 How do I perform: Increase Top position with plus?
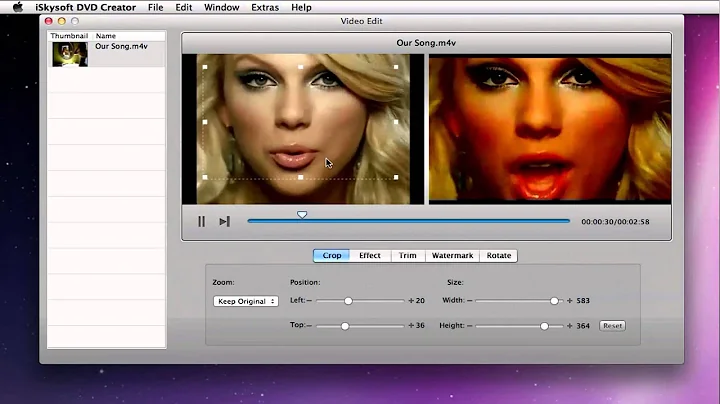coord(411,325)
